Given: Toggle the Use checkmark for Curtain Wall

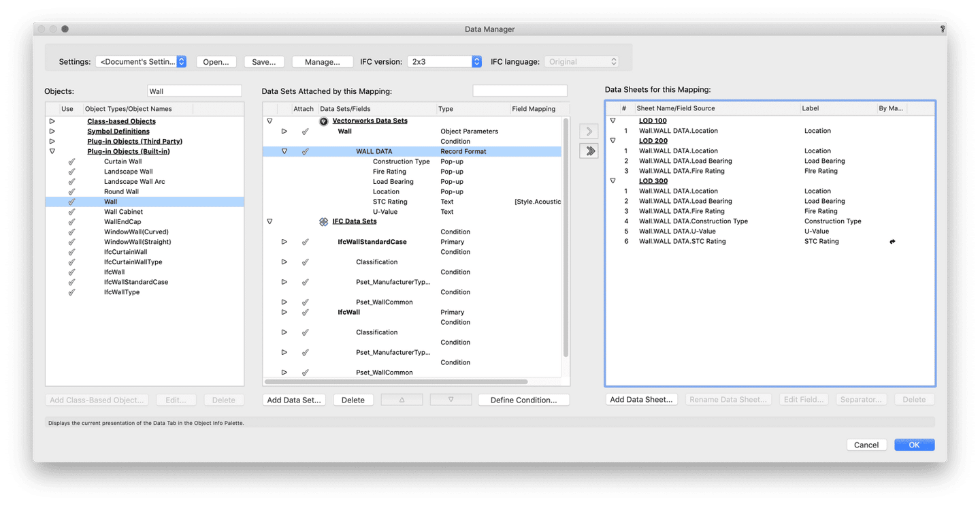Looking at the screenshot, I should click(71, 161).
